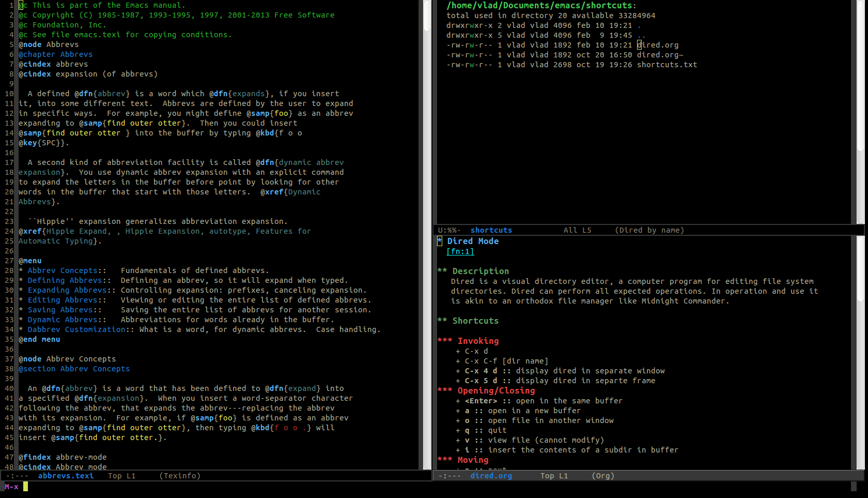This screenshot has width=868, height=498.
Task: Open Defining Abbrevs menu entry
Action: pos(65,280)
